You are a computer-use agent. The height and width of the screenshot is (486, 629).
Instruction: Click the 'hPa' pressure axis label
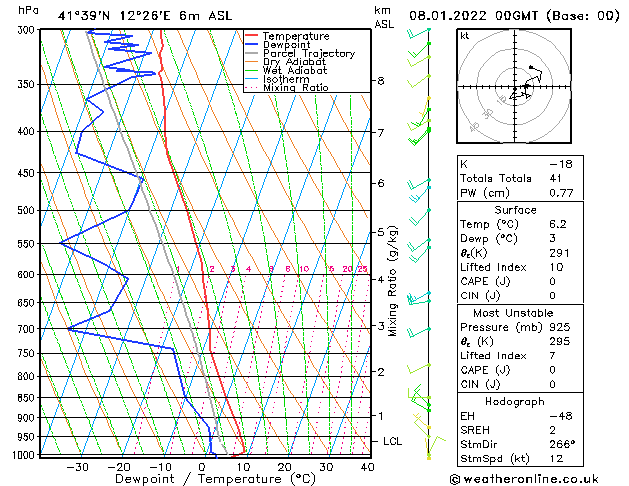pyautogui.click(x=28, y=10)
